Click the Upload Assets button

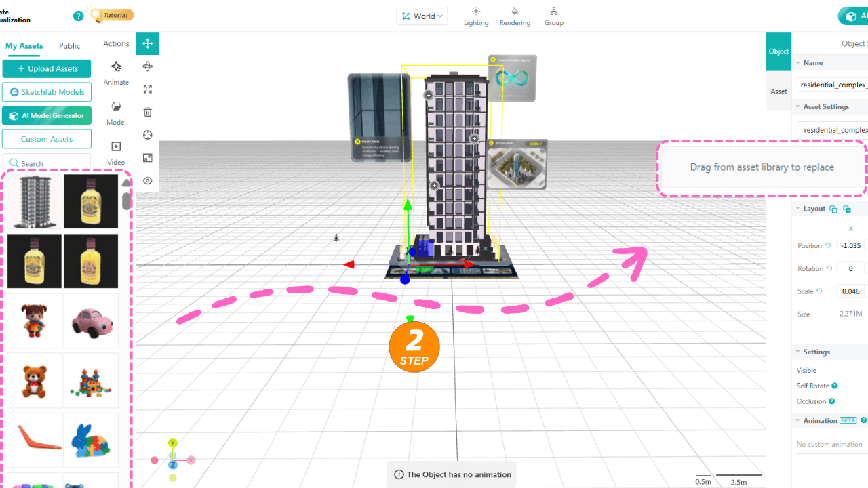[46, 68]
